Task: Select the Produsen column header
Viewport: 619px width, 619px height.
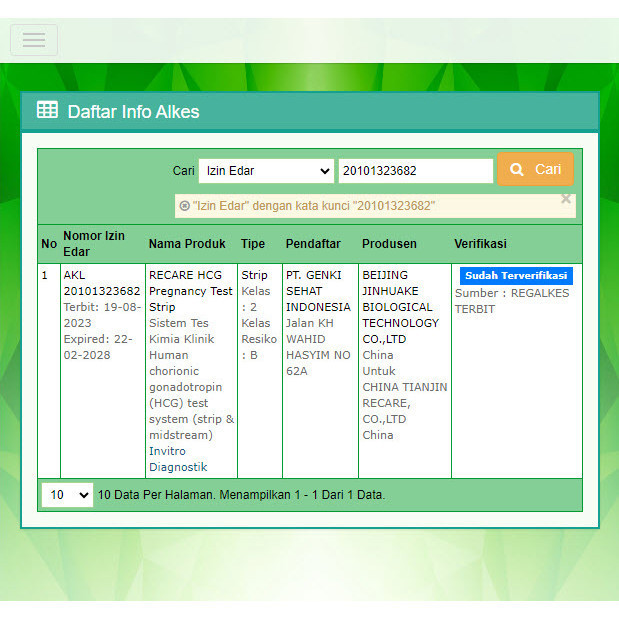Action: (x=389, y=244)
